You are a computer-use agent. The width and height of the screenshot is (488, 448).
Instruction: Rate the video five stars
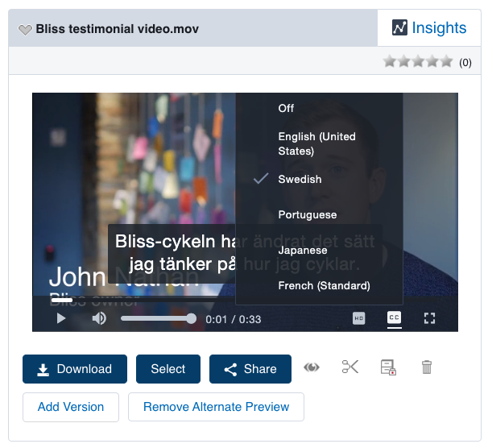(446, 61)
